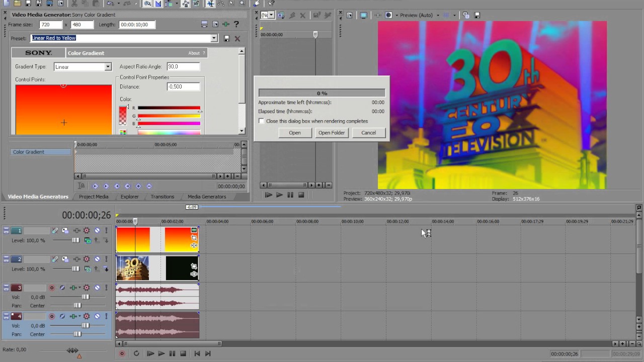644x362 pixels.
Task: Minimize track 1 height
Action: 6,229
